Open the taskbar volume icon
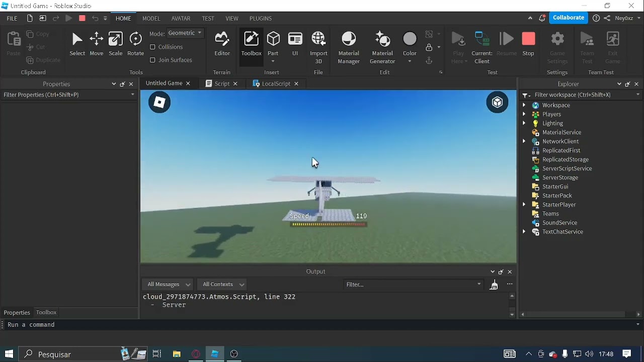 click(x=589, y=354)
